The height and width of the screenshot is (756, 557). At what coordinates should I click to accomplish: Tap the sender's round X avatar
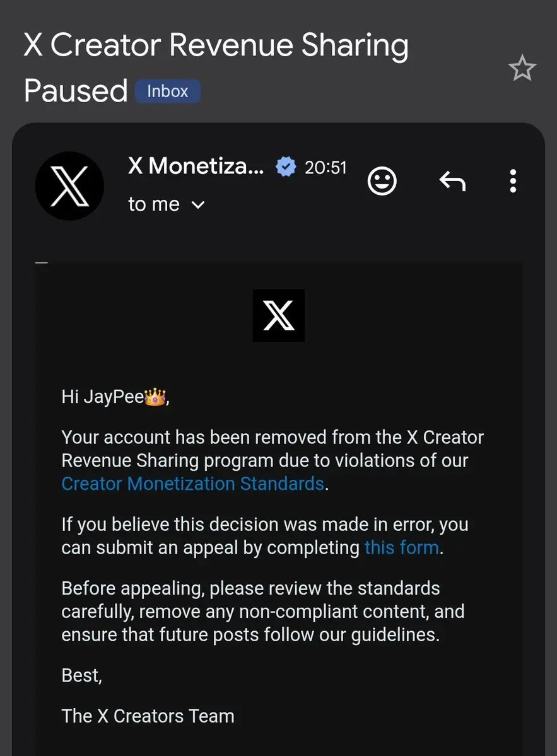pos(70,186)
